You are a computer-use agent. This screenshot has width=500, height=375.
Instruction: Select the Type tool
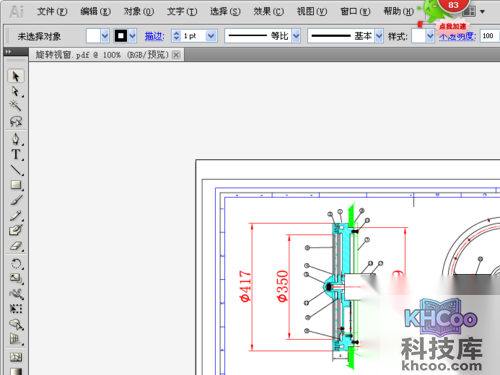click(16, 154)
